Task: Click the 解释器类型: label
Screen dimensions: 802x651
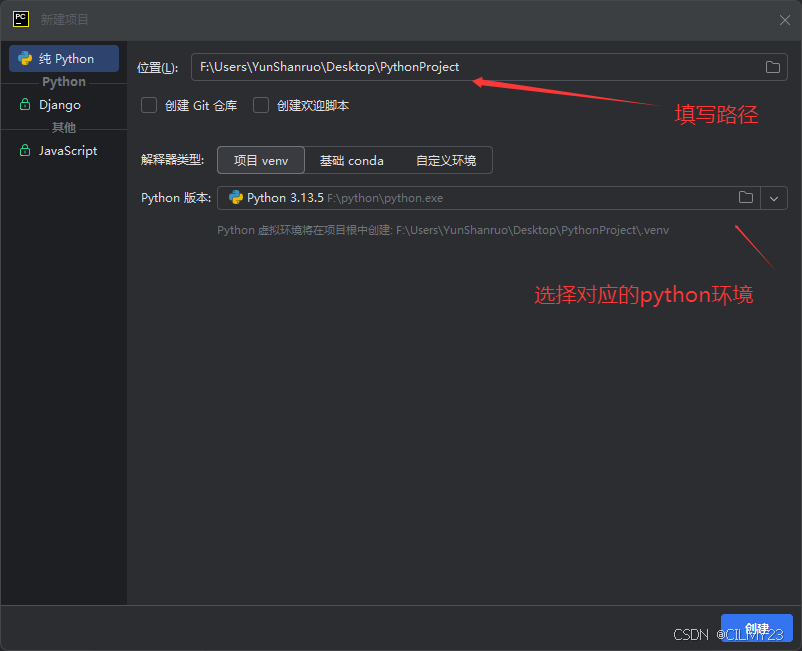Action: (x=172, y=160)
